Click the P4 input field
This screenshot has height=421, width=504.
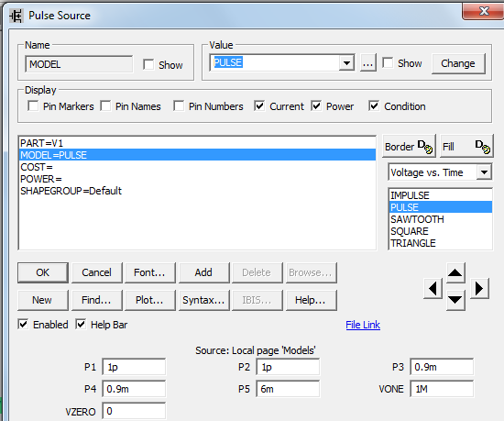pos(134,389)
